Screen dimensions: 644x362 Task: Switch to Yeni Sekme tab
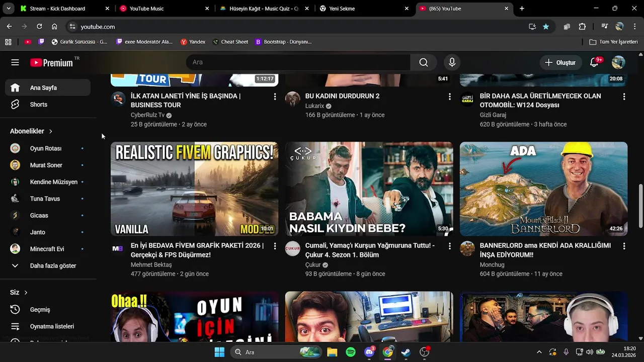click(x=364, y=9)
